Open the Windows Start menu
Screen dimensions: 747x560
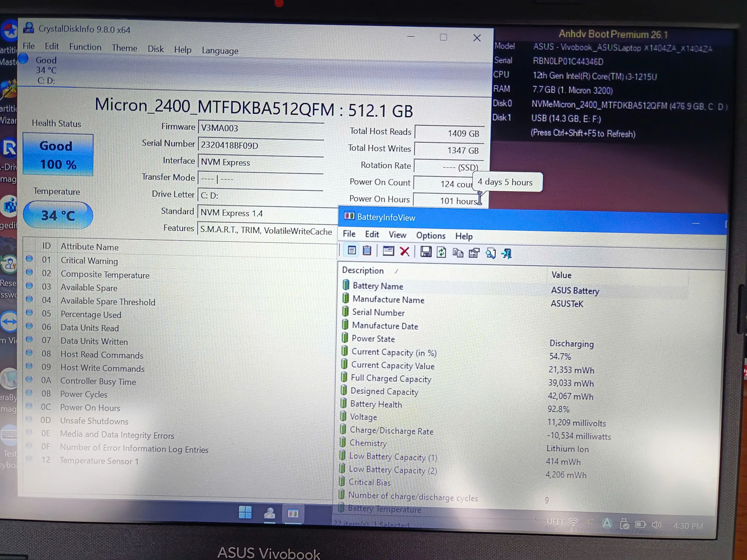245,512
